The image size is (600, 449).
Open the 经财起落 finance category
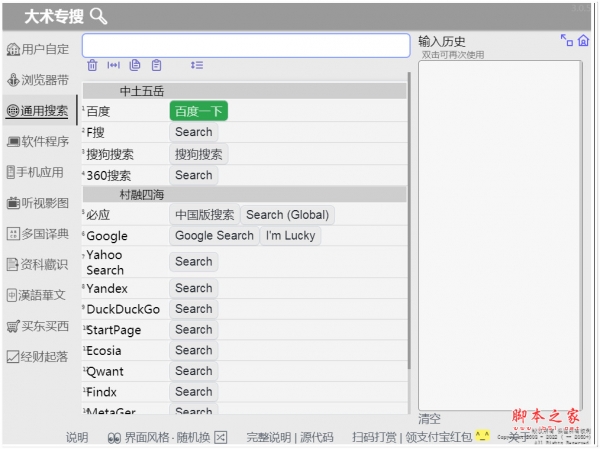pyautogui.click(x=38, y=357)
